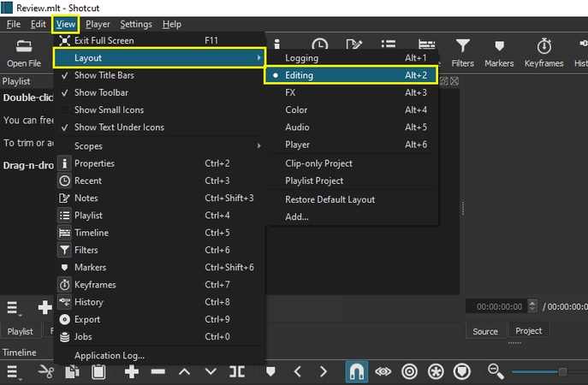588x385 pixels.
Task: Choose the Logging layout
Action: (x=352, y=58)
